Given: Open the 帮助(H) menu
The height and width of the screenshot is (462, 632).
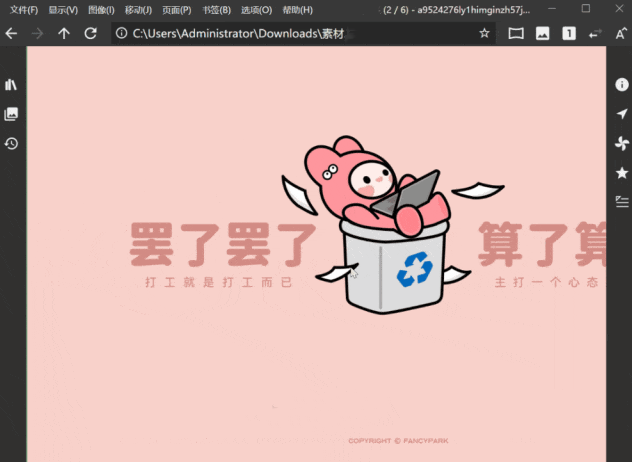Looking at the screenshot, I should pos(297,10).
